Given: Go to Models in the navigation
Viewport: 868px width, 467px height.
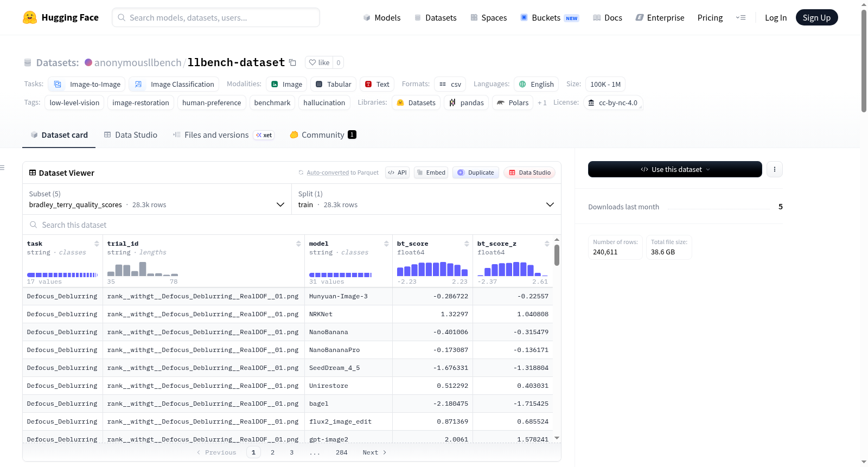Looking at the screenshot, I should [382, 17].
